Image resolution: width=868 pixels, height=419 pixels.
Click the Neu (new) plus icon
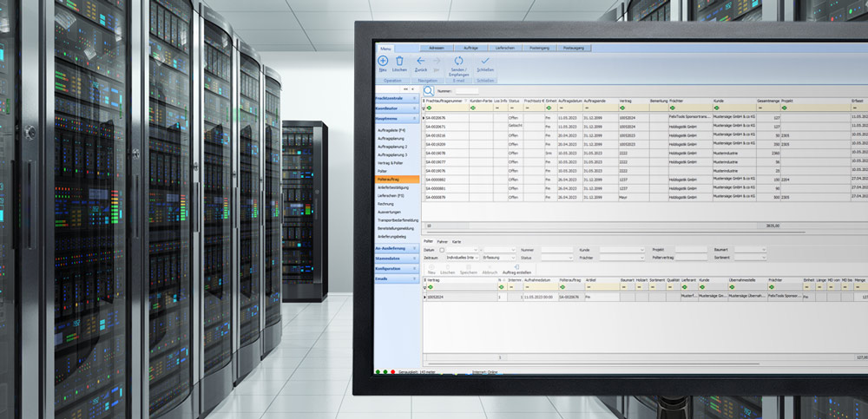tap(383, 61)
